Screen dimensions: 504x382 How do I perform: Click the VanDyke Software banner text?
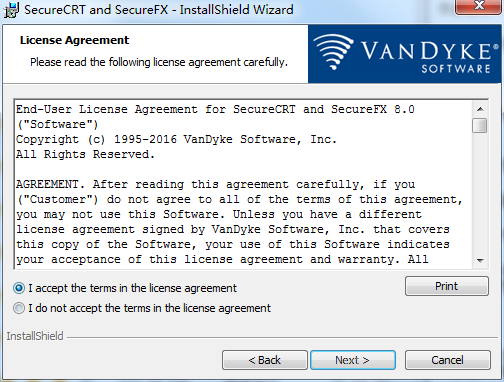click(426, 57)
